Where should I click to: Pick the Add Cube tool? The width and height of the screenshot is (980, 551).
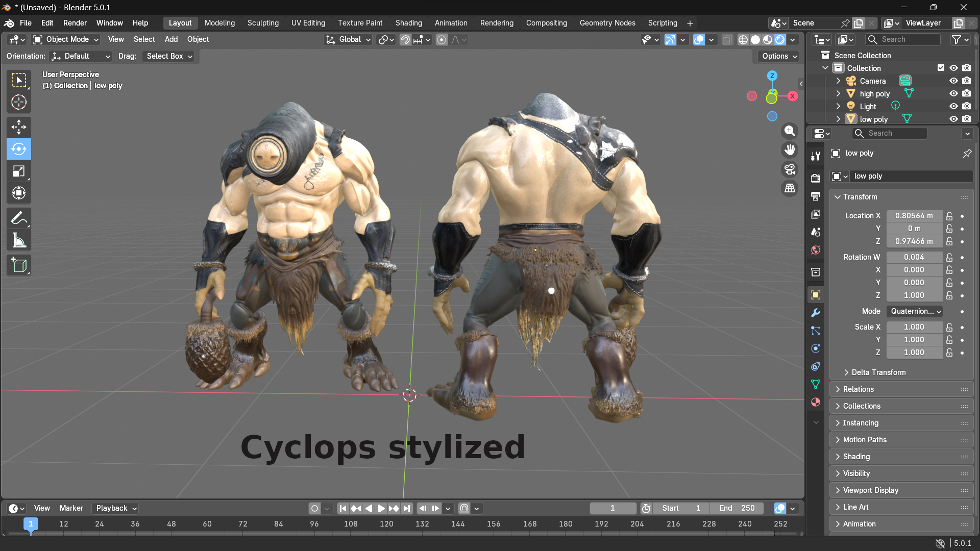19,265
